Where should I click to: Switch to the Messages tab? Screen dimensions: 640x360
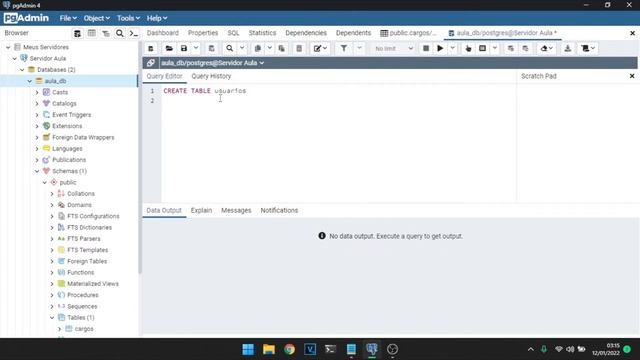click(236, 210)
